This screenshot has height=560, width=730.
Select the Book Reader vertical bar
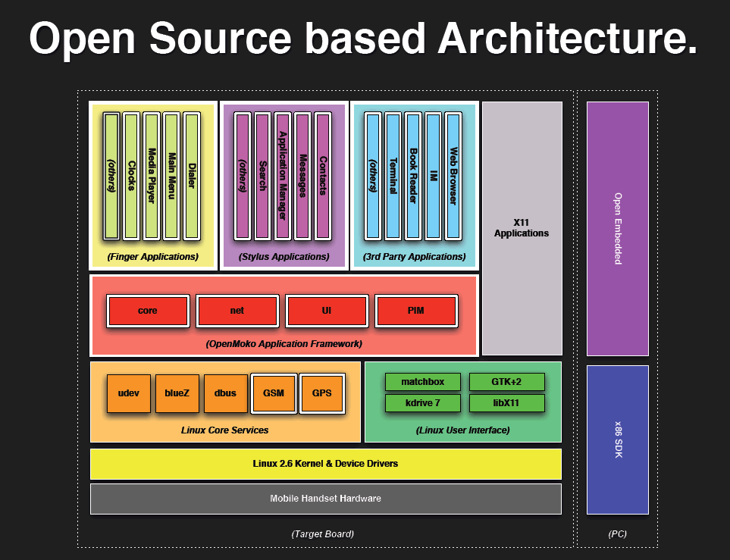(413, 176)
